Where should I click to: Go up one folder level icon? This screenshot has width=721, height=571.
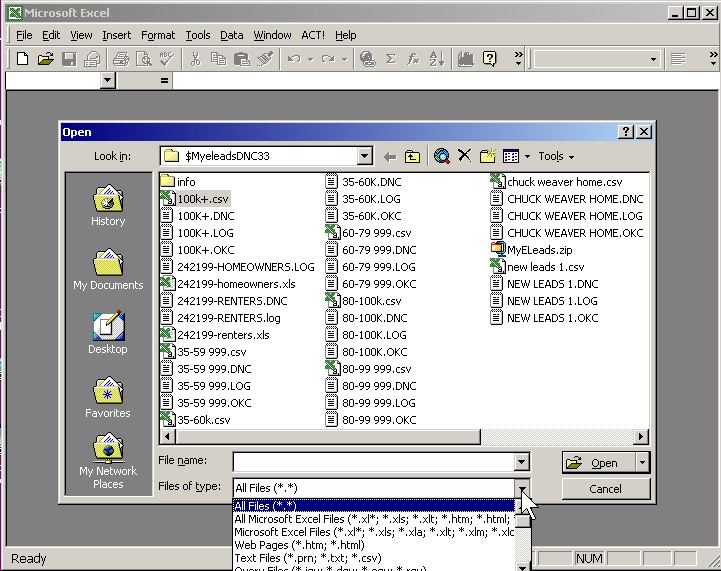(x=412, y=157)
